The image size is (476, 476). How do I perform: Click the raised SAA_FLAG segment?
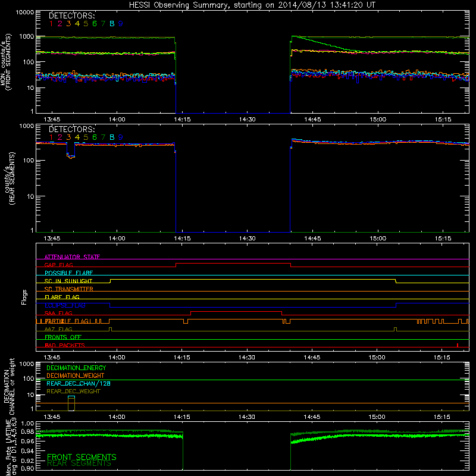(236, 312)
